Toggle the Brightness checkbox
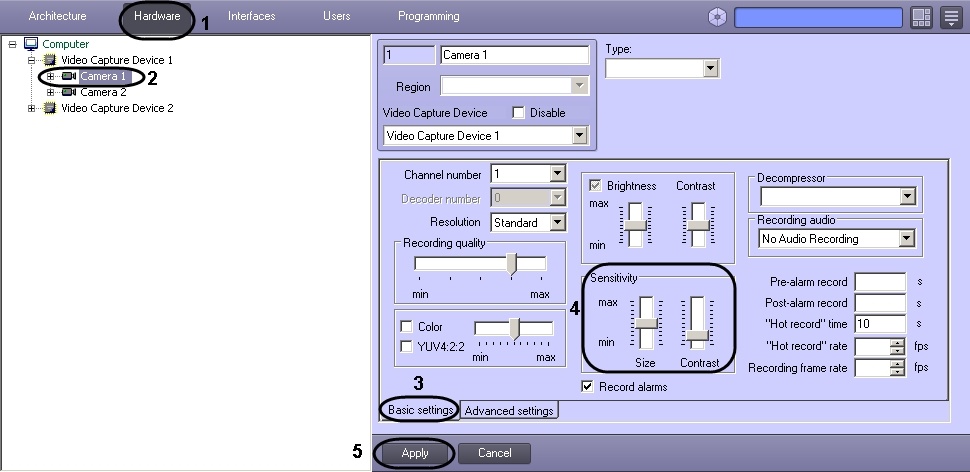The width and height of the screenshot is (970, 472). [596, 186]
